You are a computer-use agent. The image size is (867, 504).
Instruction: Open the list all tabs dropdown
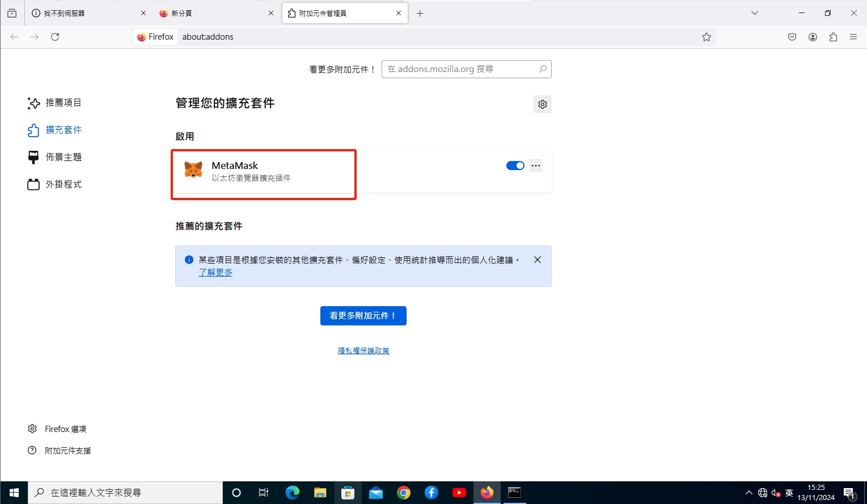pos(755,13)
